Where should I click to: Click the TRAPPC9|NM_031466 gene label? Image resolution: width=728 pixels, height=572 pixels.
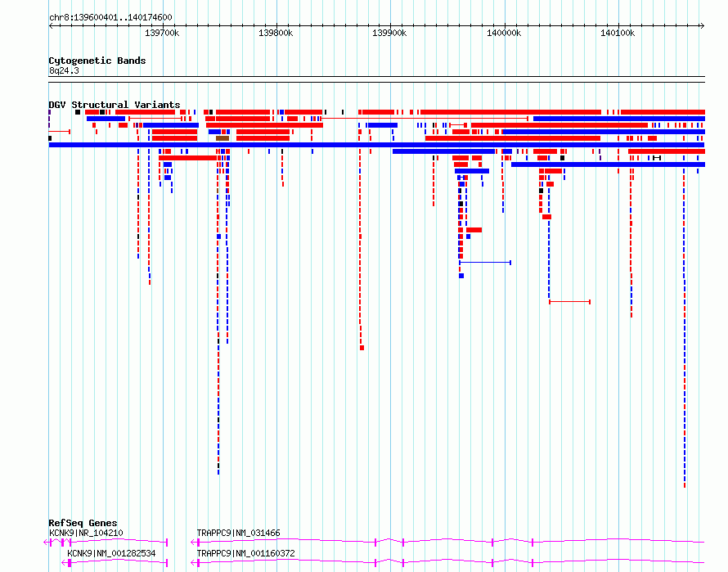click(238, 533)
